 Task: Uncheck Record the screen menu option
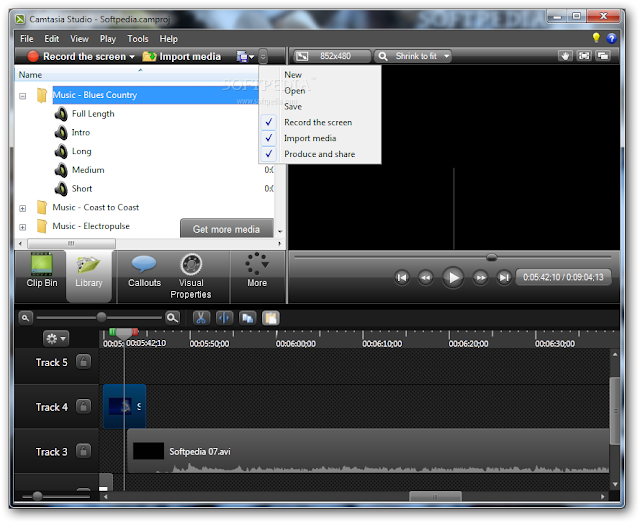coord(318,122)
